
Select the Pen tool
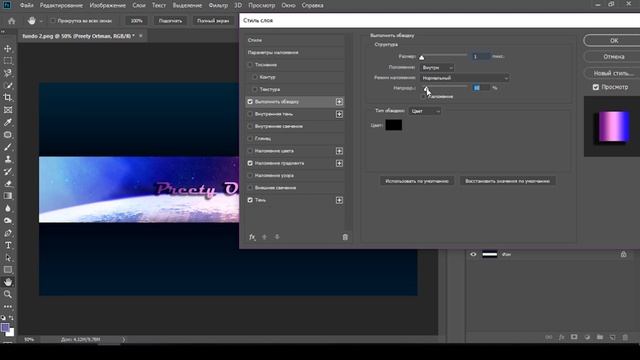[x=8, y=233]
